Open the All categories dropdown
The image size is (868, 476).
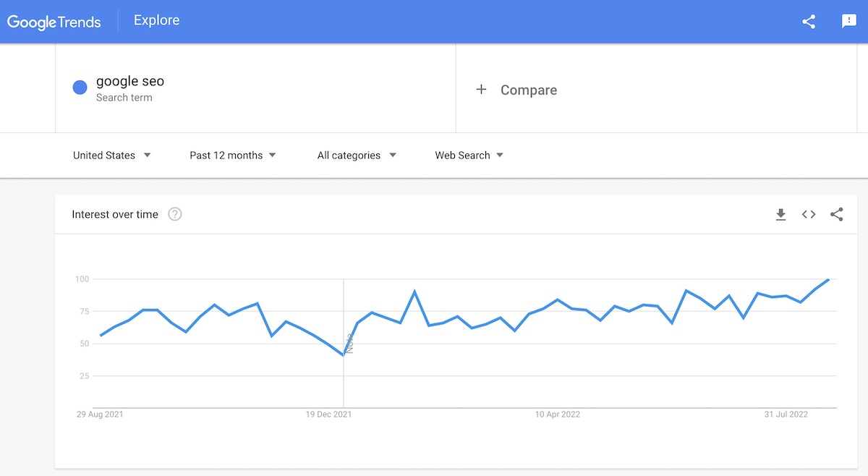(355, 155)
